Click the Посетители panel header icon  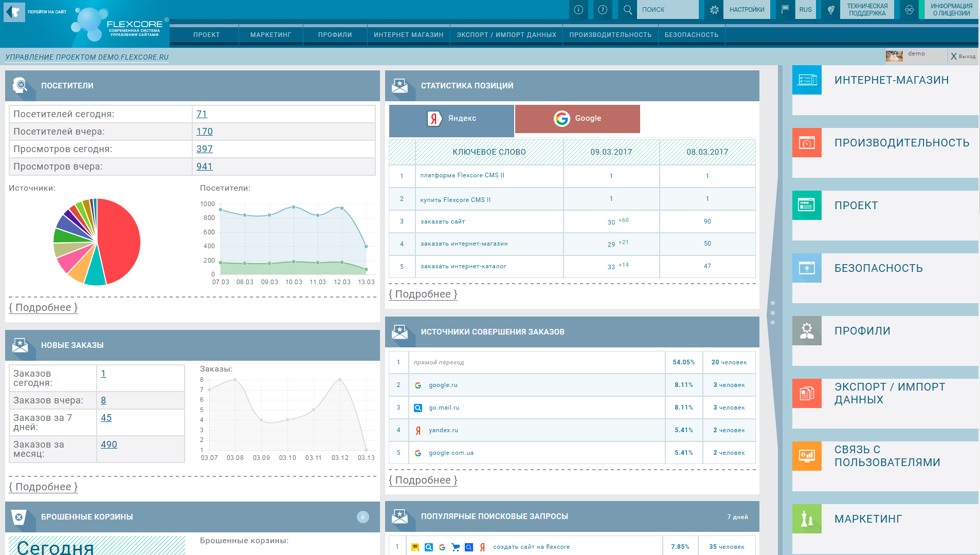click(x=20, y=85)
